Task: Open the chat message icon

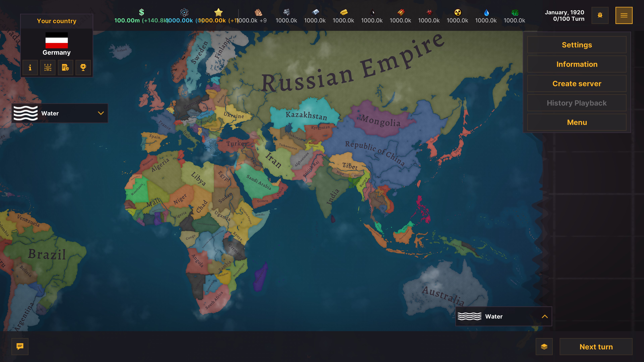Action: (x=20, y=346)
